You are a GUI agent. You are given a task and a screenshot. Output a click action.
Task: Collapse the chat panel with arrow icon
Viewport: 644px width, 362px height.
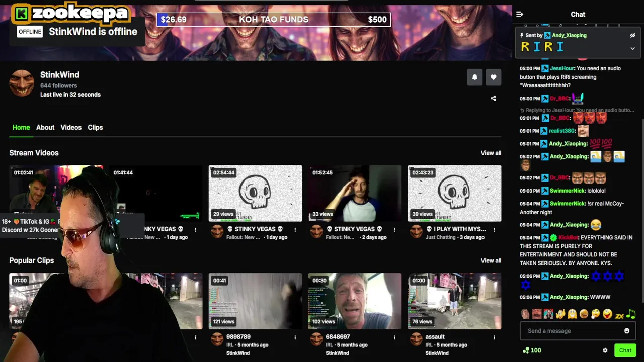point(520,15)
